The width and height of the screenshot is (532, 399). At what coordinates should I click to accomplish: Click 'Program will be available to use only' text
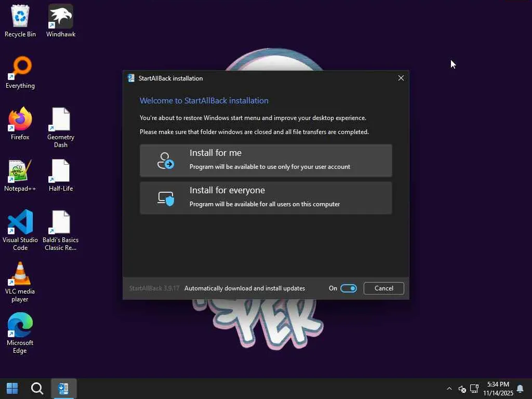[x=270, y=167]
